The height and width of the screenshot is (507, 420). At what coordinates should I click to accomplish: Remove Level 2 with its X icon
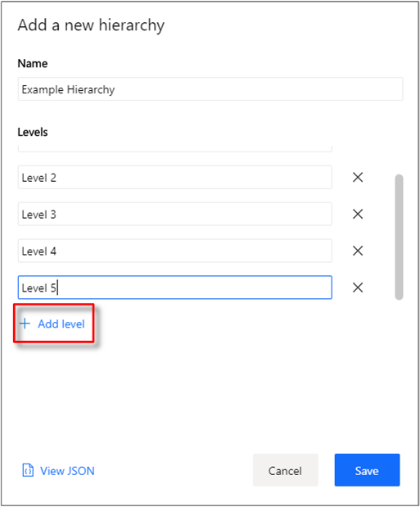pos(358,177)
